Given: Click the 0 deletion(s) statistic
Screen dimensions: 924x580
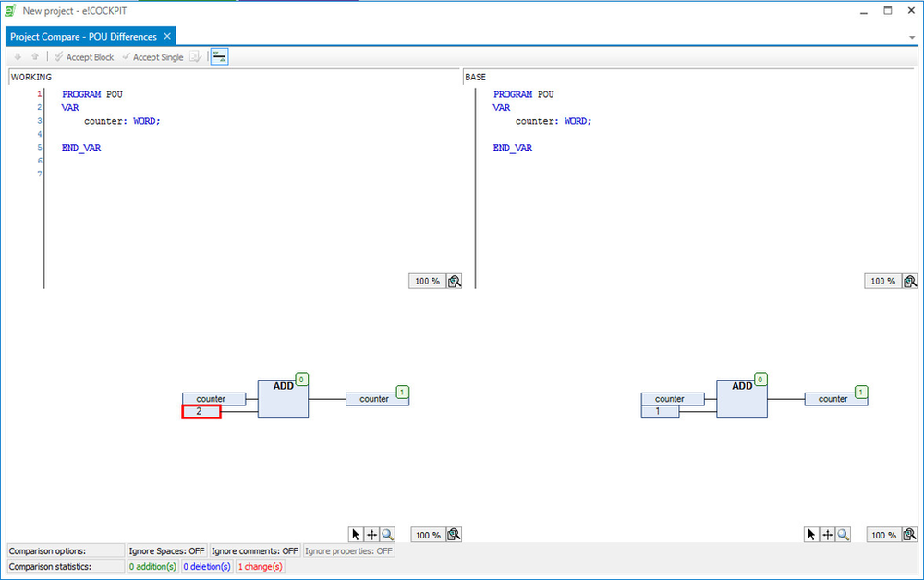Looking at the screenshot, I should (207, 566).
